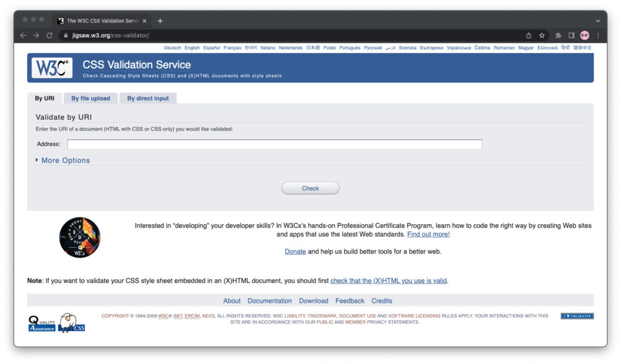The image size is (621, 364).
Task: Click the tab search chevron
Action: click(x=597, y=21)
